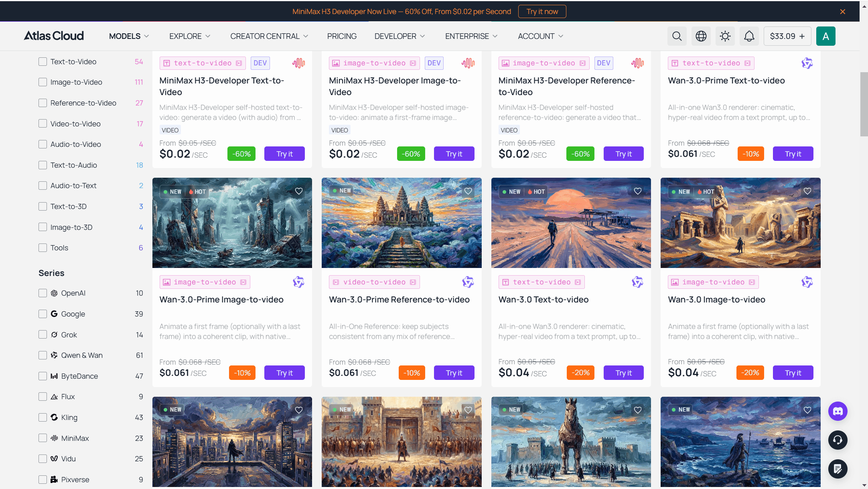
Task: Favorite the Wan-3.0-Prime Reference-to-video card heart
Action: (468, 191)
